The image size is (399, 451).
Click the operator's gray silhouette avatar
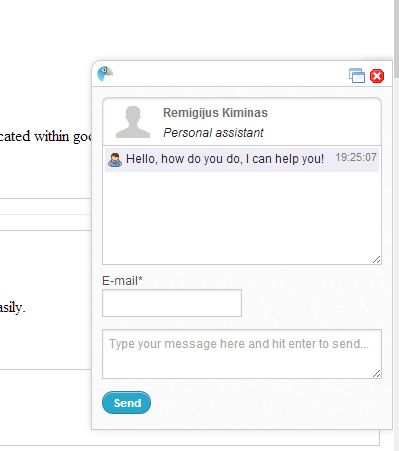(x=133, y=122)
